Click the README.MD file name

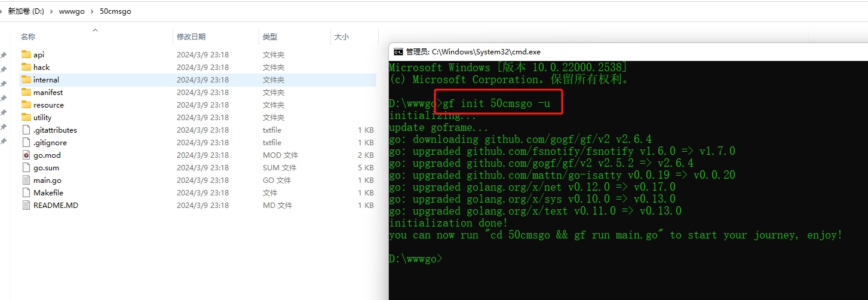click(x=56, y=205)
